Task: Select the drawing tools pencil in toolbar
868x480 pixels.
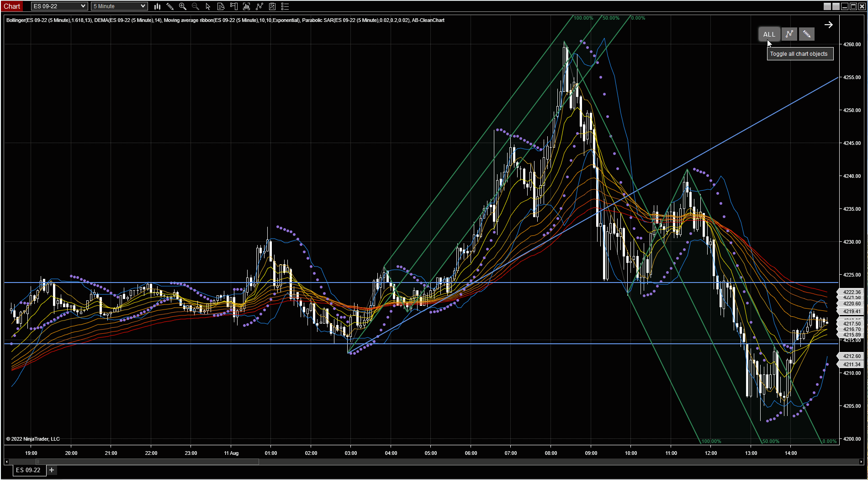Action: (x=170, y=6)
